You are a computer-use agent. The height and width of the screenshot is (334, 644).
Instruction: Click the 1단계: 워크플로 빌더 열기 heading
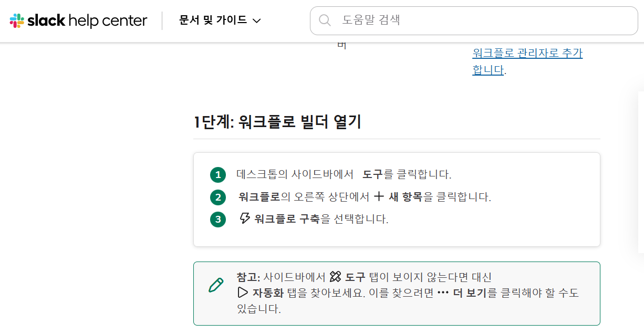[277, 122]
